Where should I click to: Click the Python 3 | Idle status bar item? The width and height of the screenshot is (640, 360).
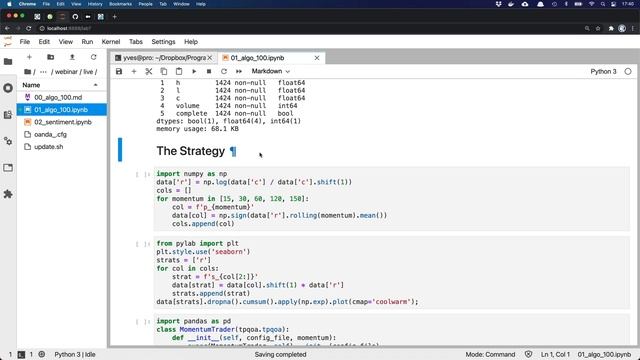(x=75, y=354)
